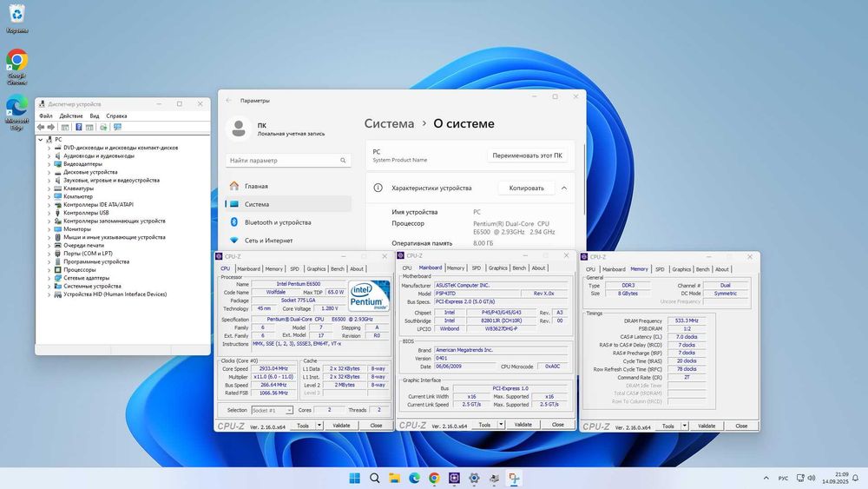
Task: Collapse the PC root node in Device Manager
Action: (41, 140)
